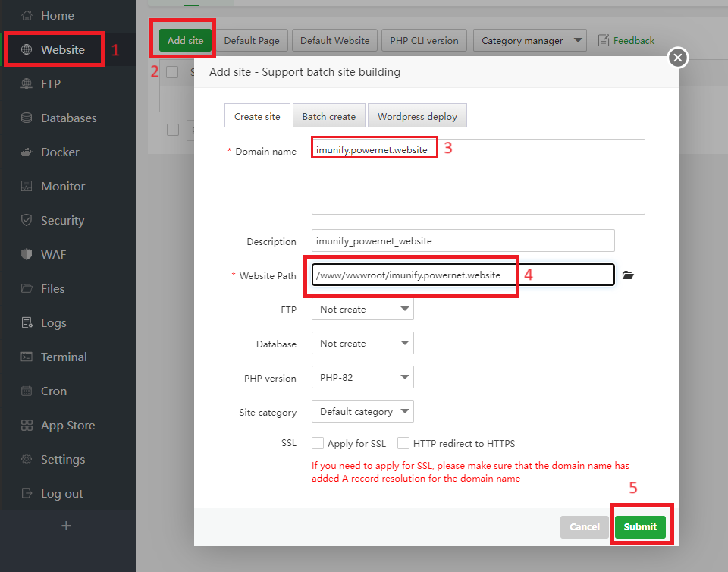Viewport: 728px width, 572px height.
Task: Click the Log out exit icon
Action: coord(27,494)
